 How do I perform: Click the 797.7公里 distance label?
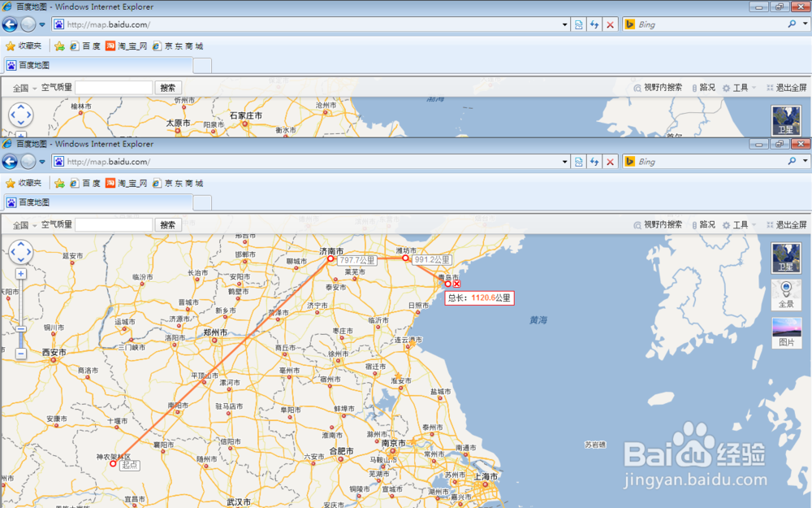coord(357,260)
